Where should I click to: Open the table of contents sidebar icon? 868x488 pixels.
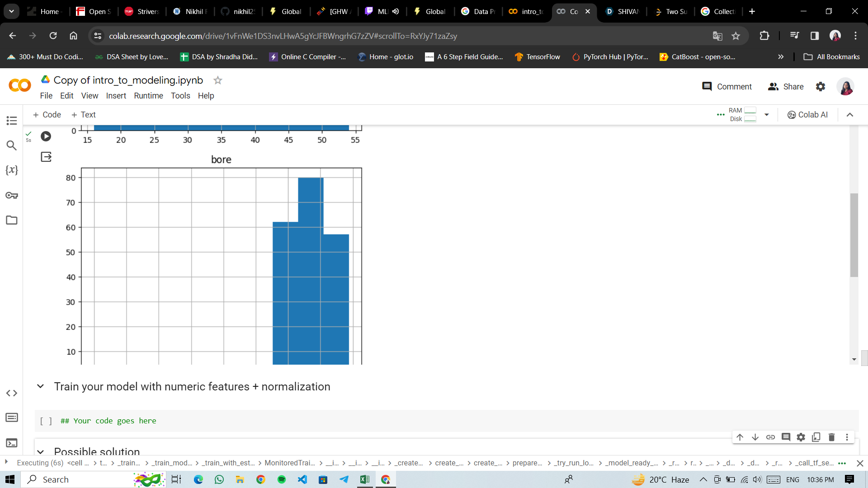coord(12,121)
